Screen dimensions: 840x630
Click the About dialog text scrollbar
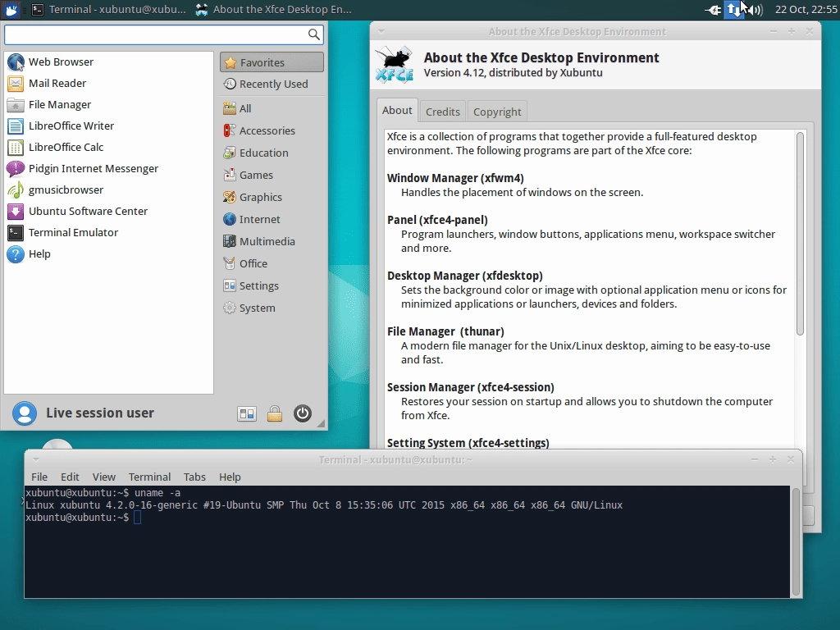800,234
